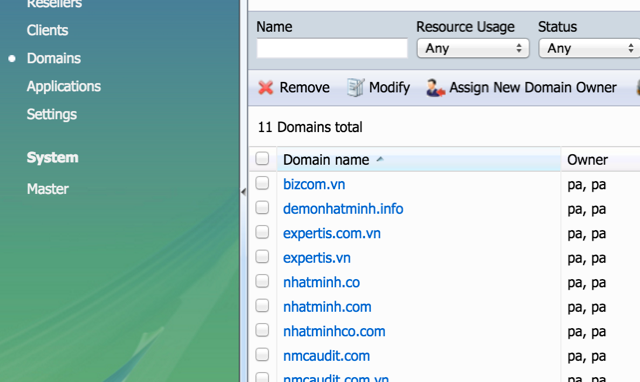
Task: Click into the Name filter field
Action: coord(332,48)
